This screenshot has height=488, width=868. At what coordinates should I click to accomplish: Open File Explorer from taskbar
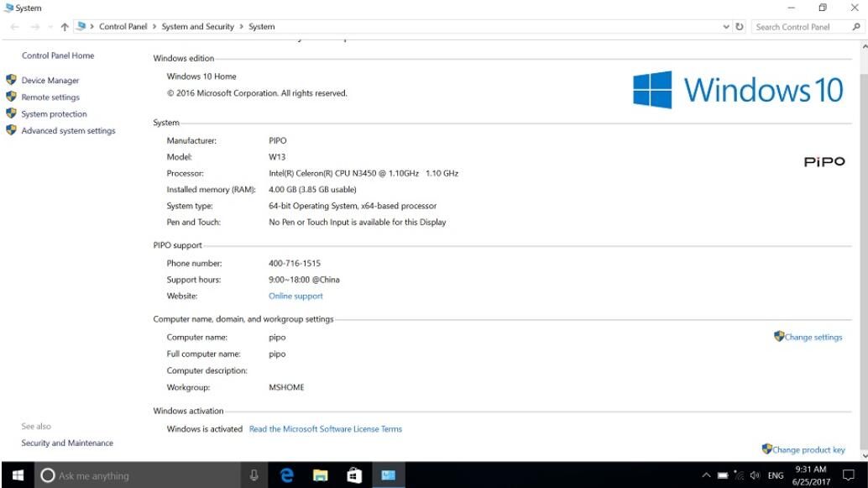[x=321, y=475]
